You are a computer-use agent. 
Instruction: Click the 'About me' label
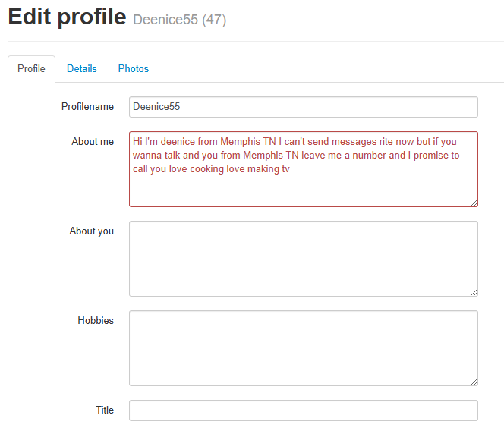tap(93, 142)
